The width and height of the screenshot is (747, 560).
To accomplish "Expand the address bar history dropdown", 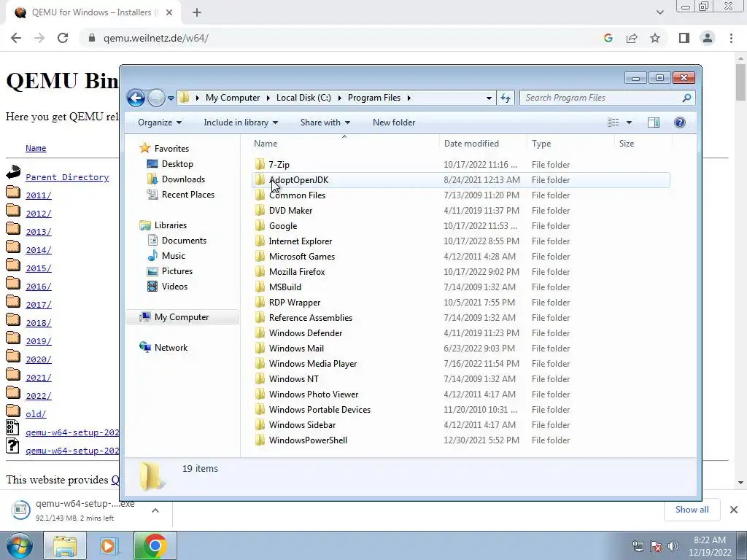I will coord(489,98).
